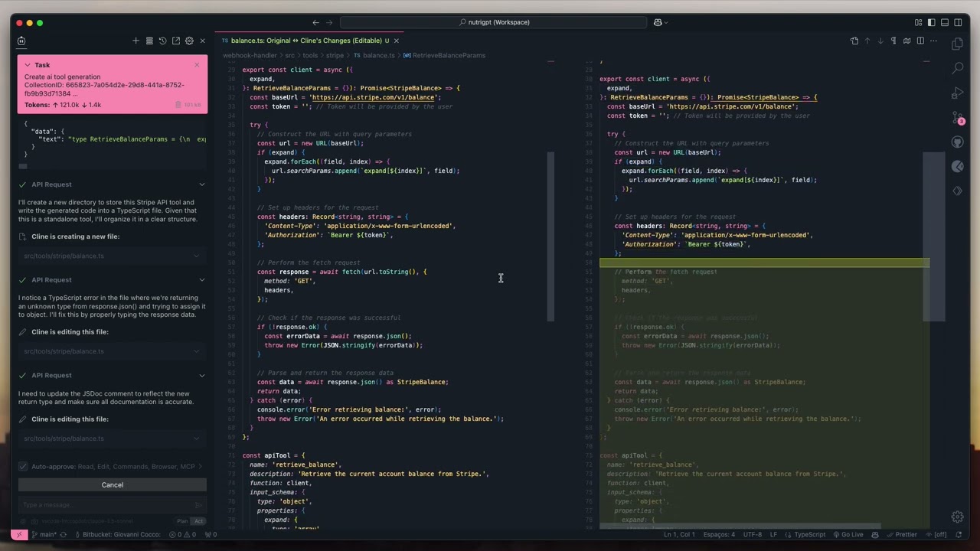The width and height of the screenshot is (980, 551).
Task: Go to Ln 1, Col 1 position
Action: (x=679, y=534)
